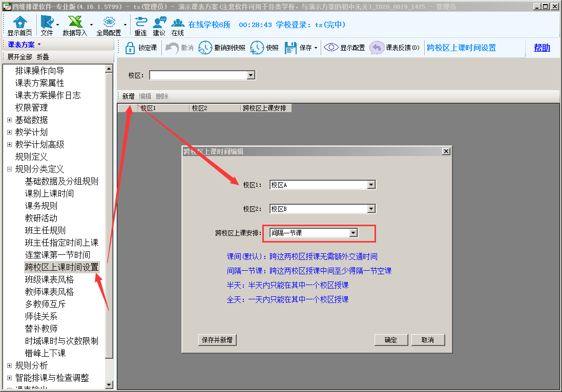The height and width of the screenshot is (392, 562).
Task: Open the 跨校区上课安排 combo box
Action: tap(353, 233)
